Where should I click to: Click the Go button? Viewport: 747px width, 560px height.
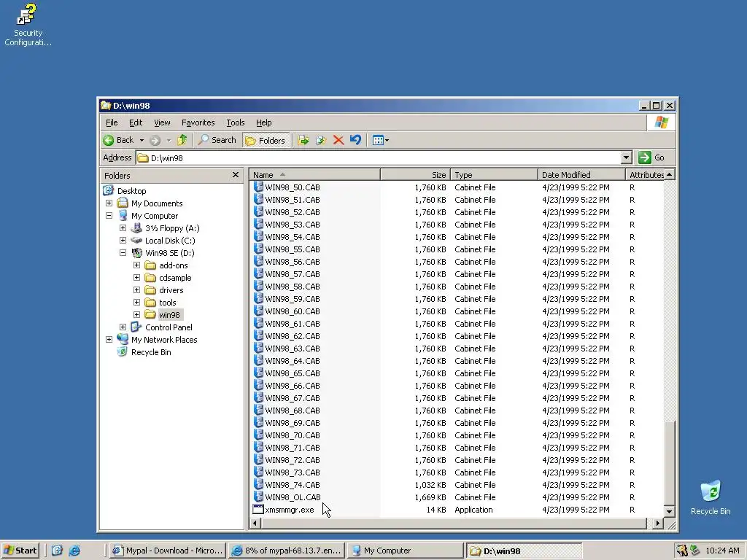[651, 157]
